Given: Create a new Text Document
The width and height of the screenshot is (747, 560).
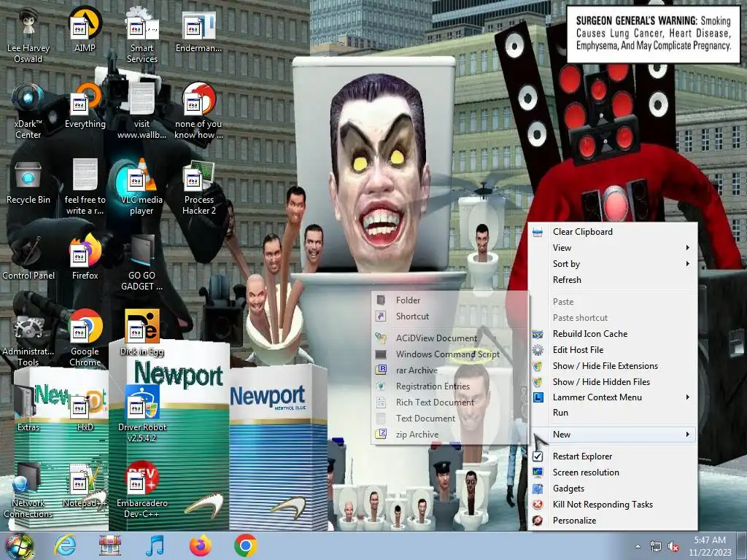Looking at the screenshot, I should point(449,419).
